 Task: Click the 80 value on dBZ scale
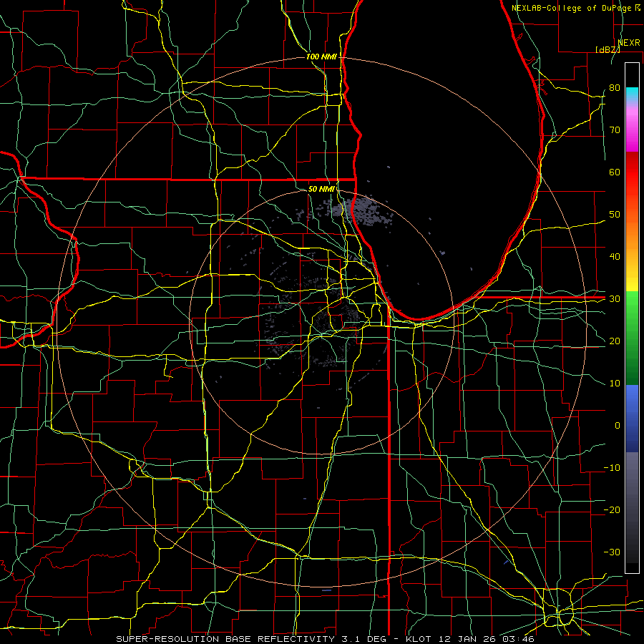click(615, 87)
